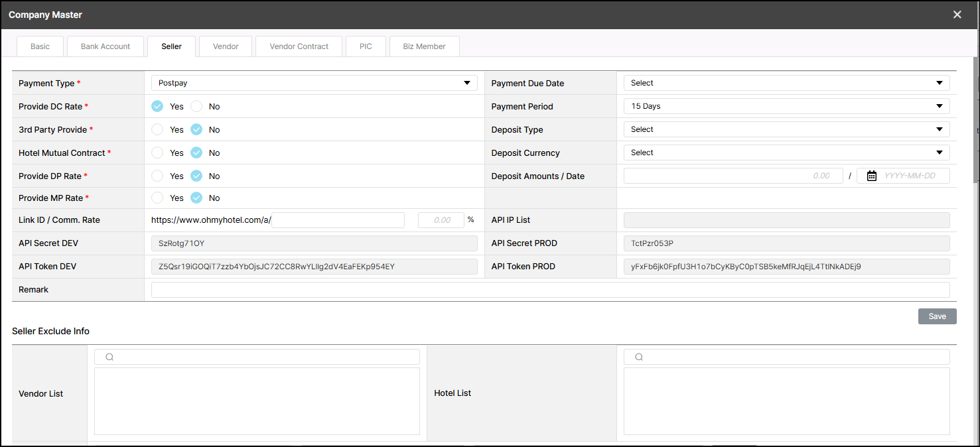This screenshot has height=447, width=980.
Task: Switch to the Bank Account tab
Action: click(x=105, y=46)
